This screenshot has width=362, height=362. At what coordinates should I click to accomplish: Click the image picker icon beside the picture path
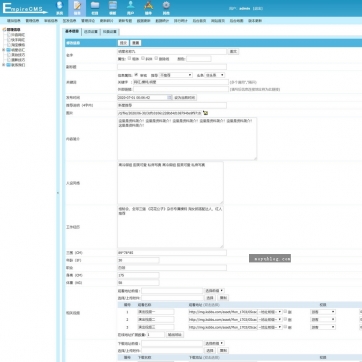tap(205, 113)
